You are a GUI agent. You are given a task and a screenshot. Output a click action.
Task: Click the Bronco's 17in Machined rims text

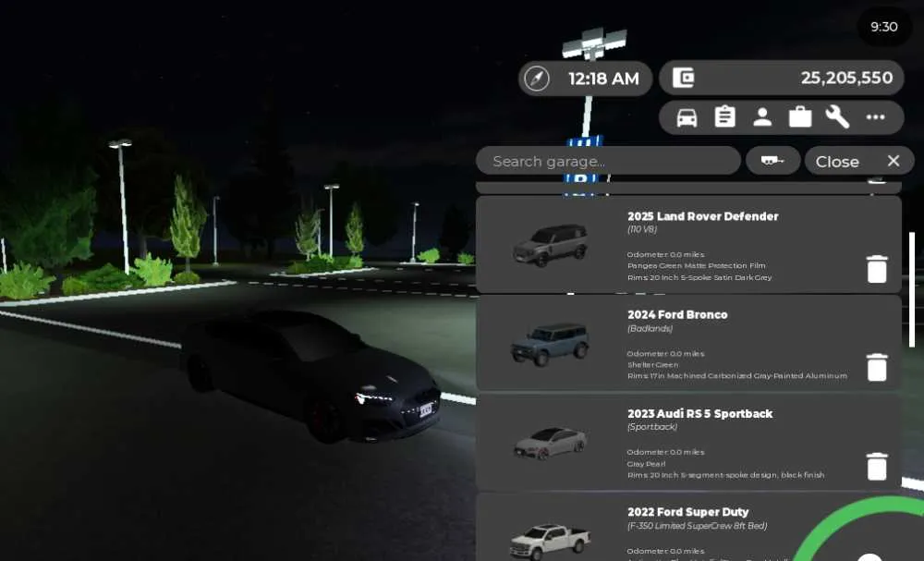tap(737, 376)
